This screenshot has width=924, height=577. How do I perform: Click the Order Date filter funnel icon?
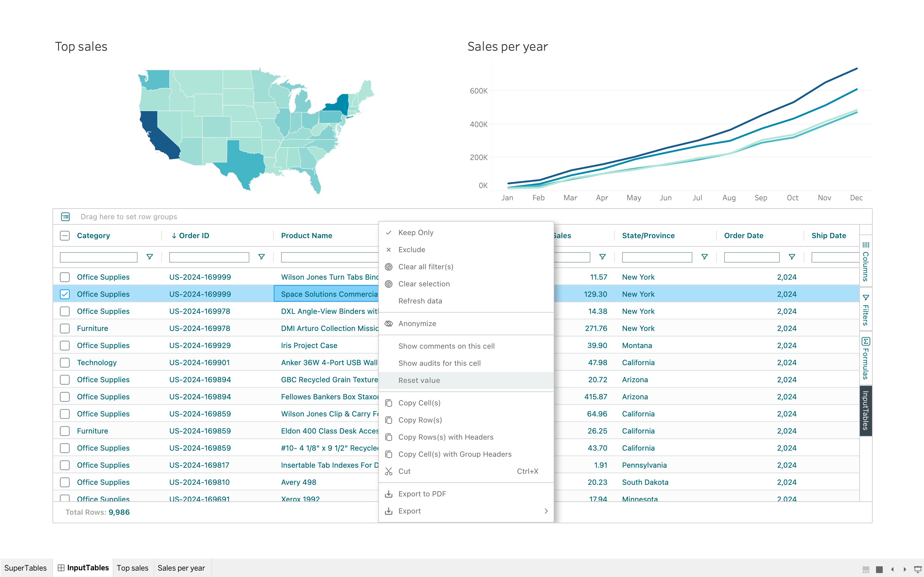point(792,257)
